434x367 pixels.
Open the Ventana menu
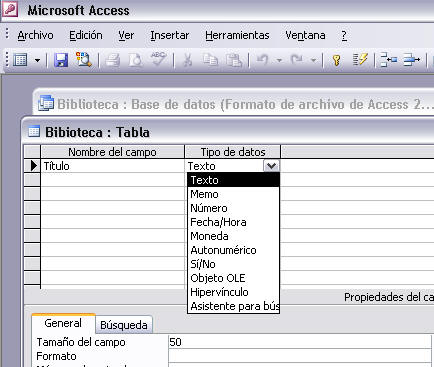click(305, 35)
